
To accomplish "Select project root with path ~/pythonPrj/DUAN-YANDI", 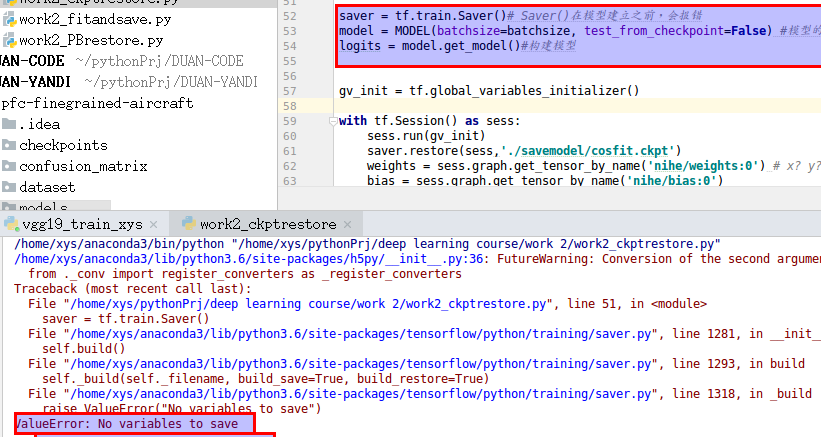I will tap(129, 82).
